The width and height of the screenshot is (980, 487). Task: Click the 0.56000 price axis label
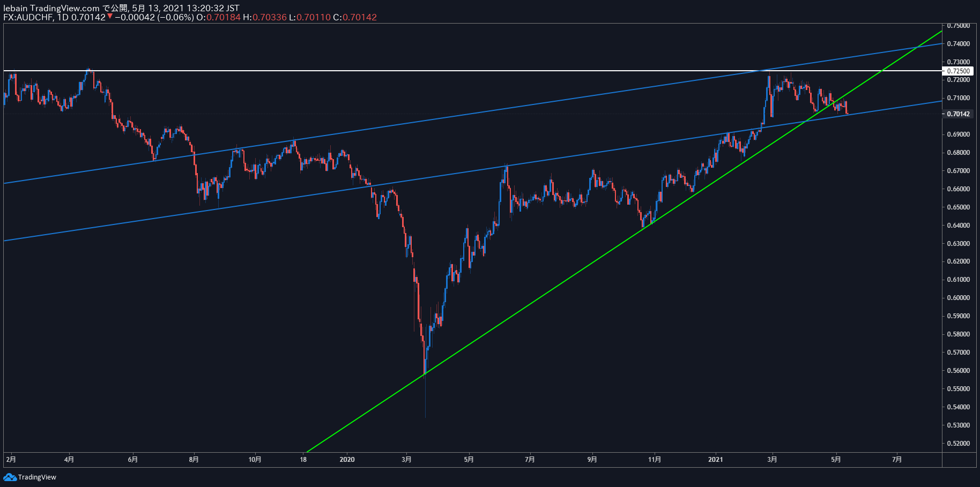(x=958, y=371)
